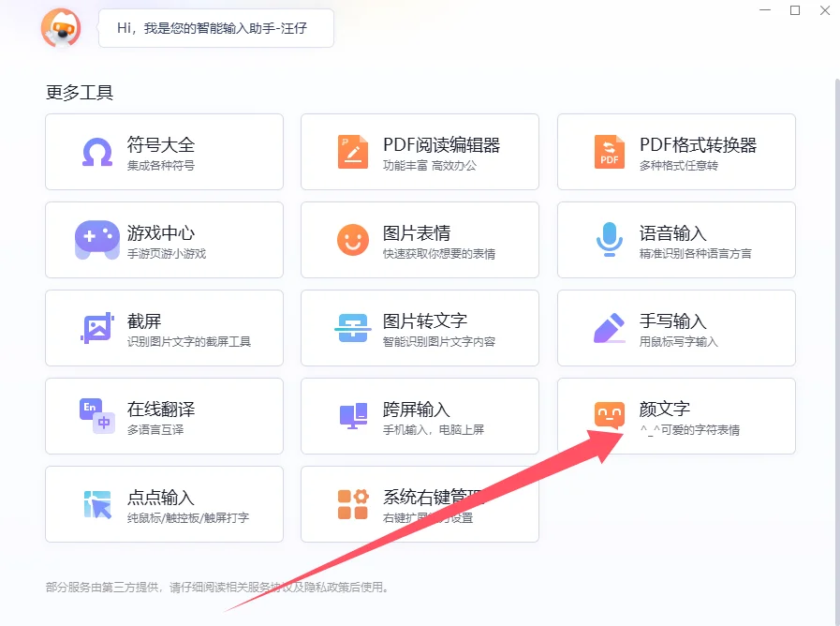Click the 截屏 screenshot tool icon
The height and width of the screenshot is (626, 840).
coord(97,328)
